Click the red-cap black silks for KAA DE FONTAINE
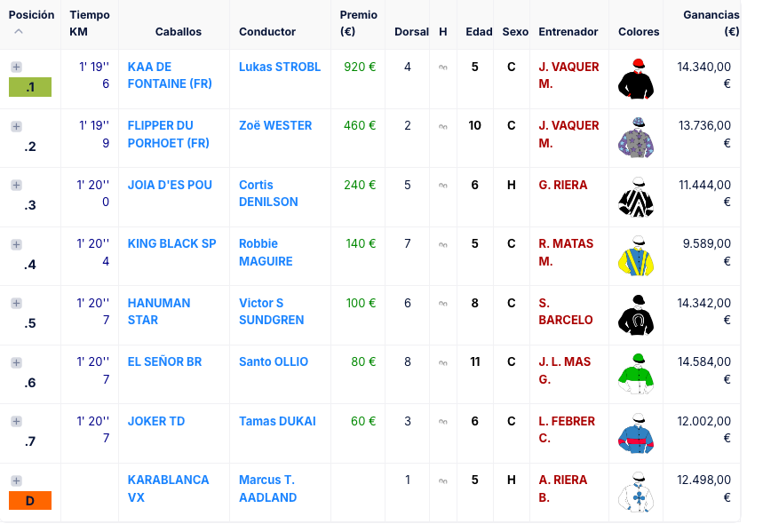Image resolution: width=763 pixels, height=532 pixels. 635,78
